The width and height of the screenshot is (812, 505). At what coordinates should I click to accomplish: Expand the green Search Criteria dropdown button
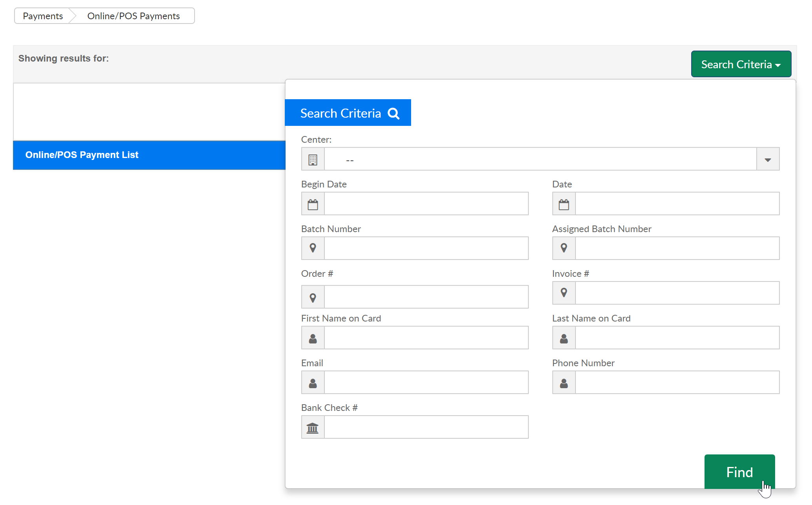pos(741,64)
